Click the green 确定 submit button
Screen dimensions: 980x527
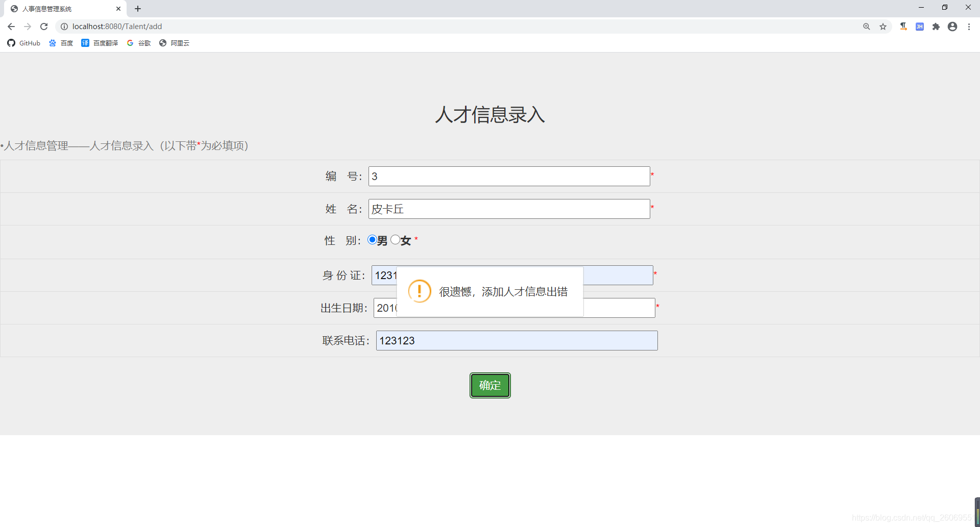[490, 386]
